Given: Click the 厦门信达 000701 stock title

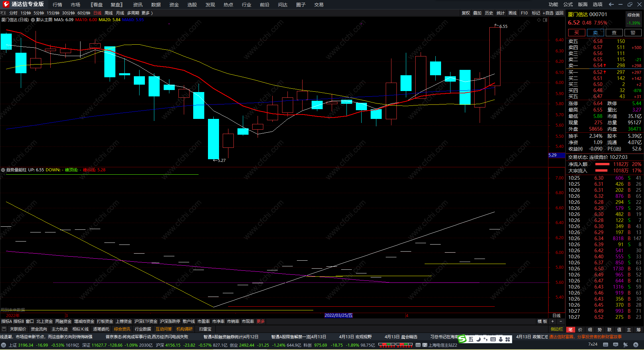Looking at the screenshot, I should coord(587,14).
